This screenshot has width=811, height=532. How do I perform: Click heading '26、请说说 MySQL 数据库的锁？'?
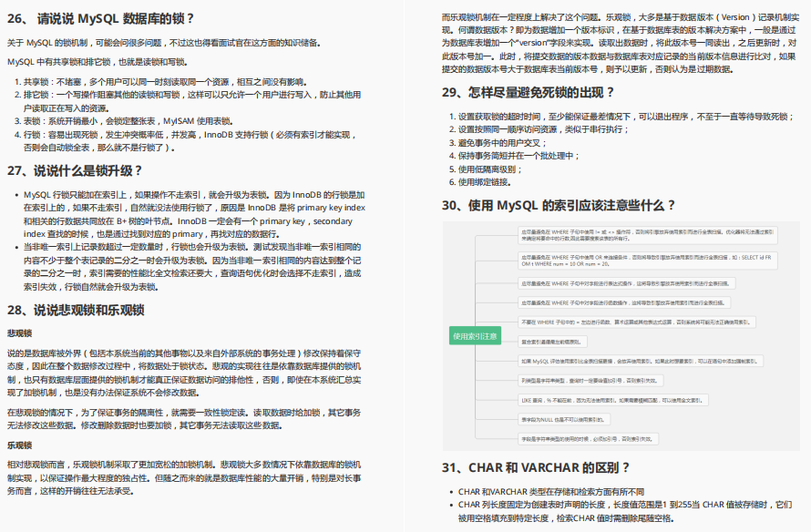point(101,18)
